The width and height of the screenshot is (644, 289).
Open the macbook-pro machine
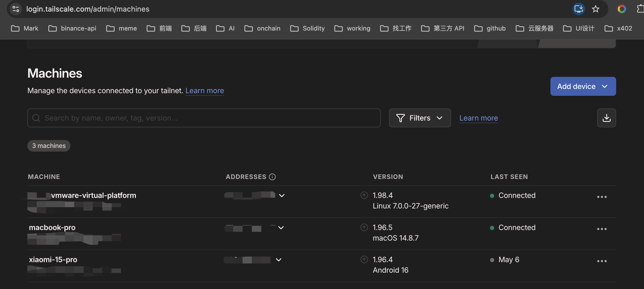[x=52, y=227]
